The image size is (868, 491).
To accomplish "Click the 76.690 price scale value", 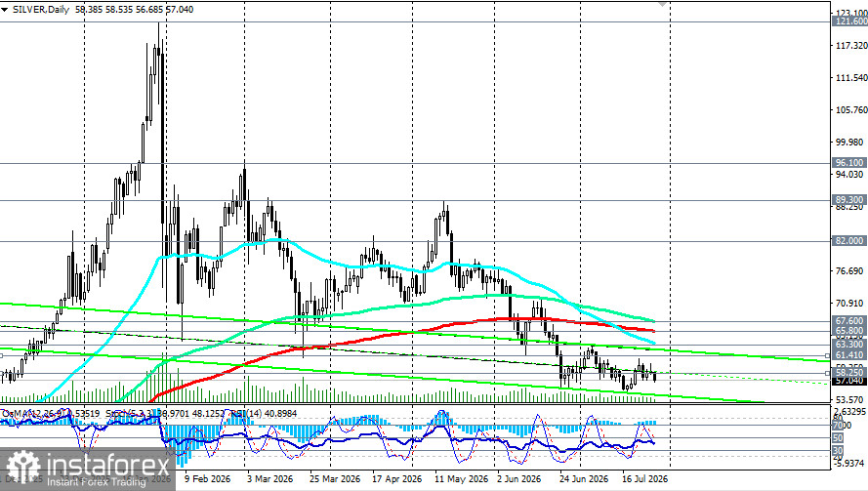I will 849,270.
